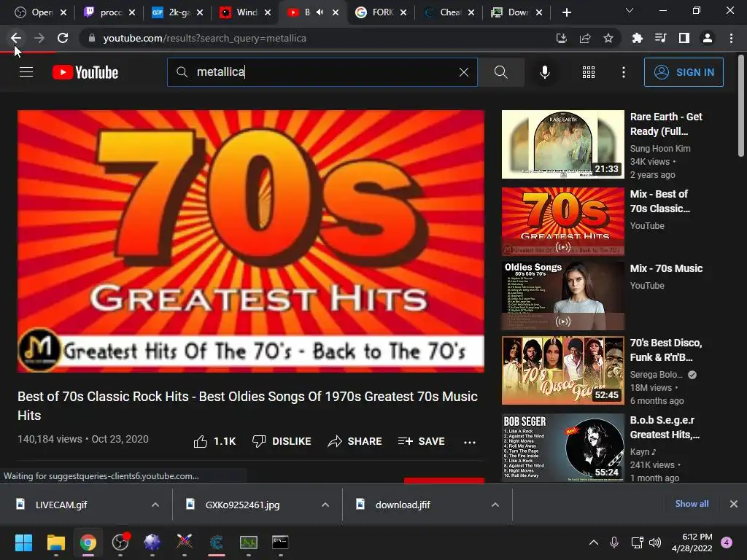Open more actions ellipsis under video

(x=470, y=443)
